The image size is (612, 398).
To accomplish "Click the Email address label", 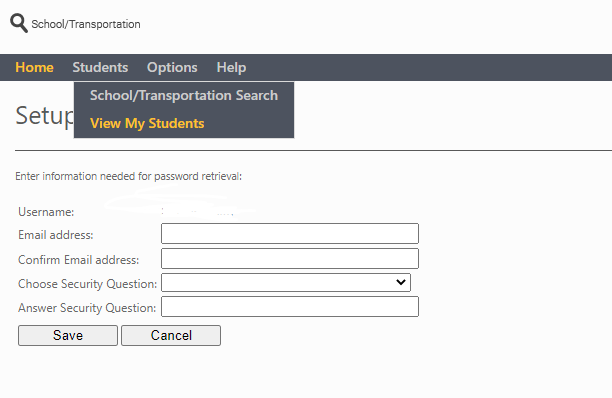I will click(x=56, y=235).
